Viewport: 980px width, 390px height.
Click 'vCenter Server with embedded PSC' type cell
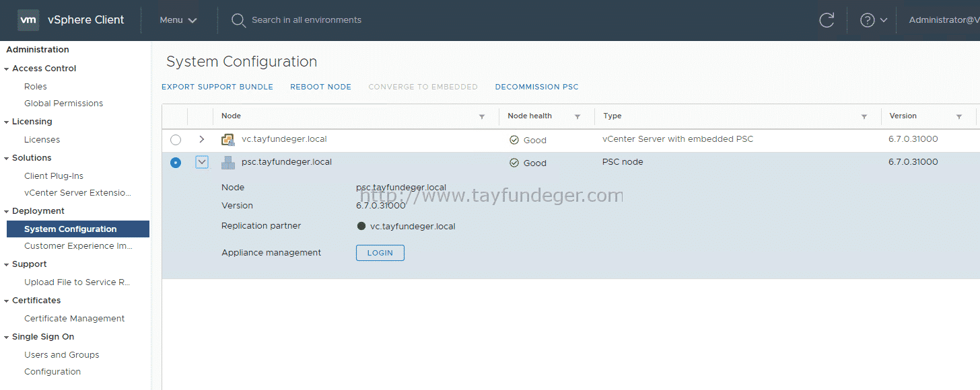pos(678,139)
